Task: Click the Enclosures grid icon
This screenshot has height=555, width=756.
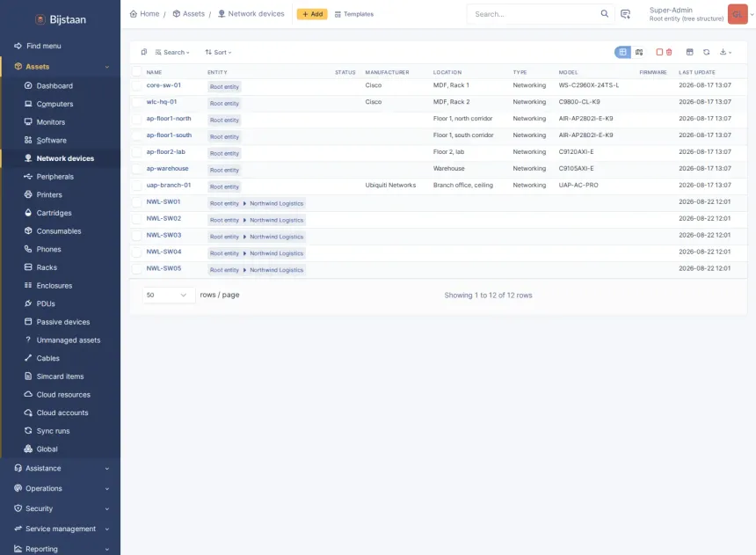Action: click(x=28, y=285)
